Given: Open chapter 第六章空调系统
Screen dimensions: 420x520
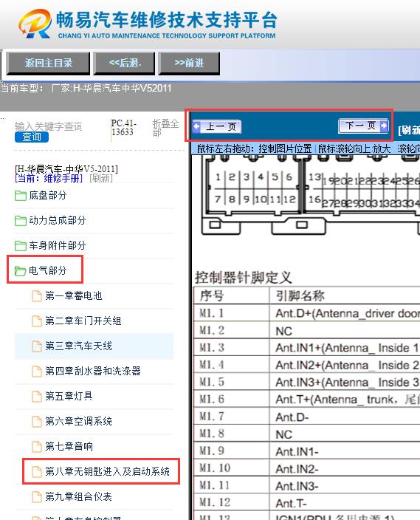Looking at the screenshot, I should coord(78,421).
